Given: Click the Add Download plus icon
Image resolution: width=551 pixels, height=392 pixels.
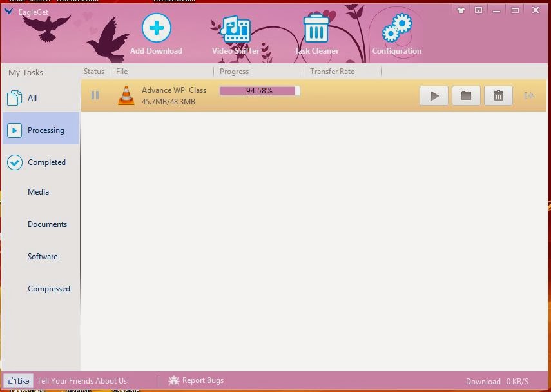Looking at the screenshot, I should pos(157,28).
